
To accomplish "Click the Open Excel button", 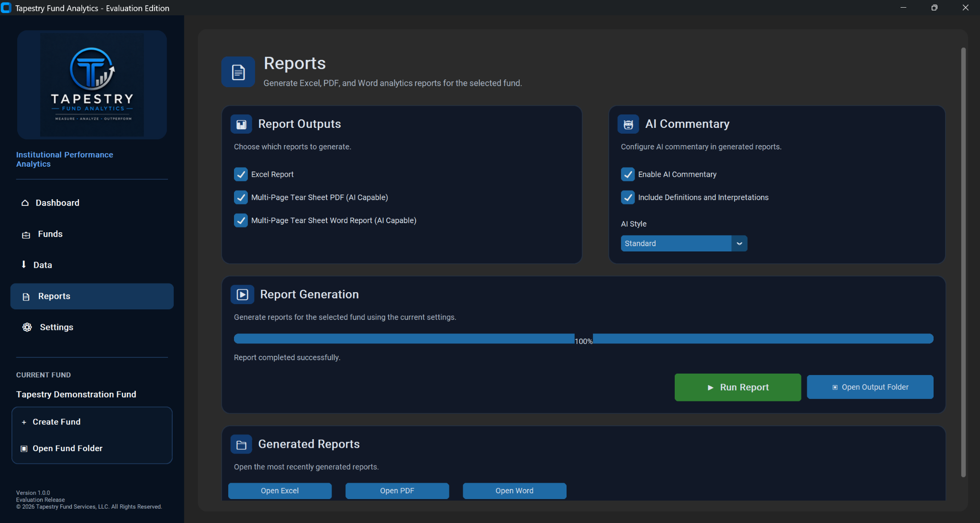I will [x=280, y=491].
